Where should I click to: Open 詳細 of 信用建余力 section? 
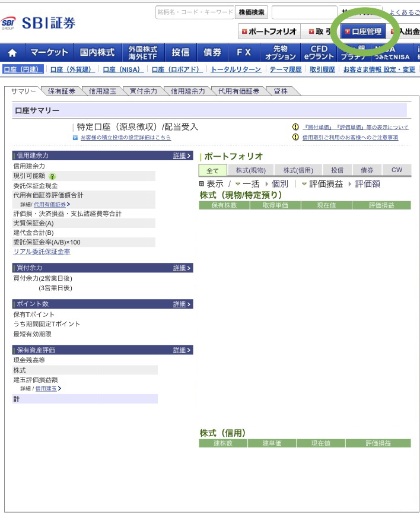click(182, 155)
